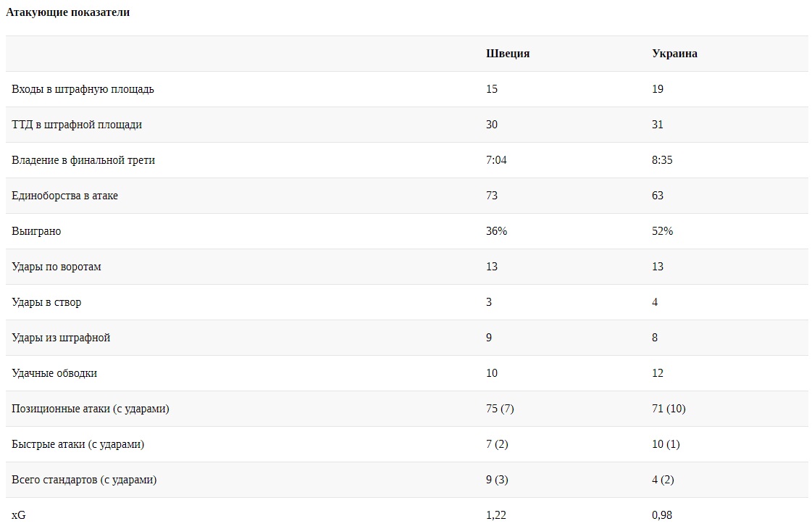Select "Позиционные атаки (с ударами)" row label
Screen dimensions: 812x529
[x=91, y=409]
